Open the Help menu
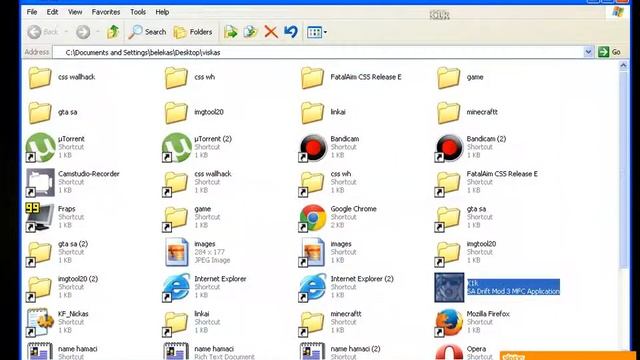The image size is (640, 360). click(x=162, y=12)
